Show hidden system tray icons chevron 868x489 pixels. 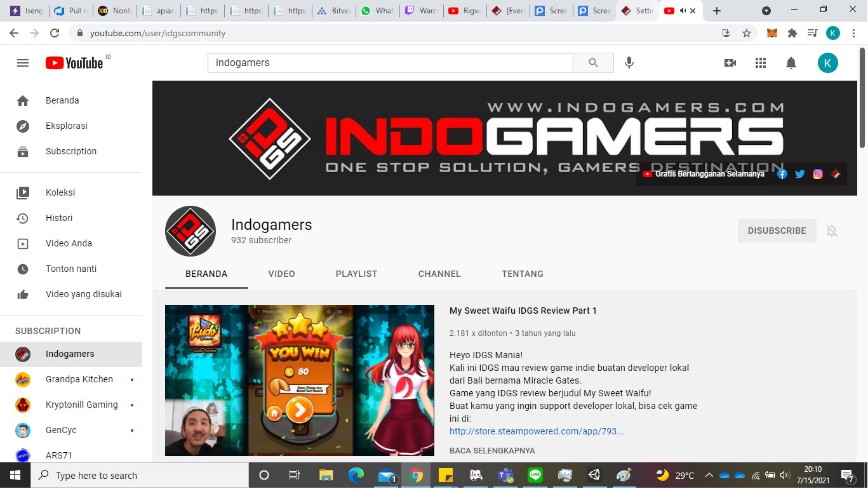click(x=709, y=475)
